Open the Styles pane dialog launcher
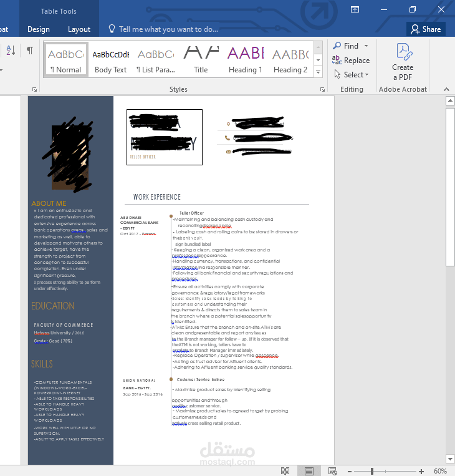This screenshot has height=476, width=455. 322,90
